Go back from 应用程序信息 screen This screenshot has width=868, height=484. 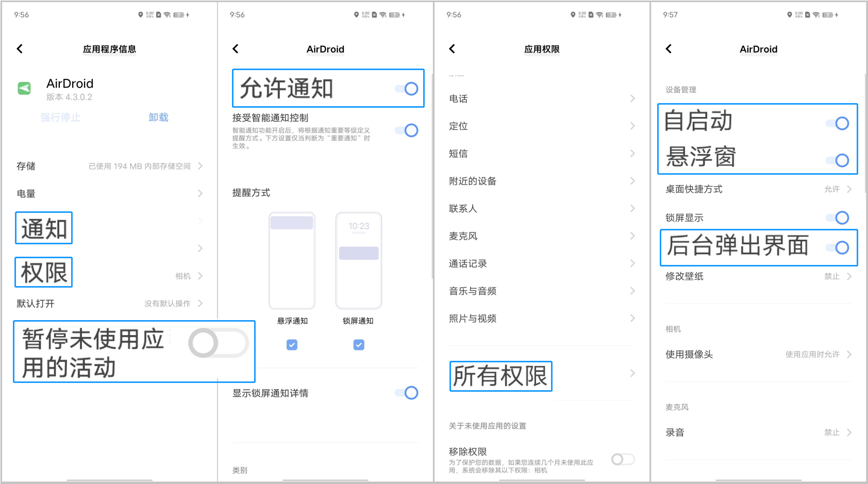coord(20,49)
